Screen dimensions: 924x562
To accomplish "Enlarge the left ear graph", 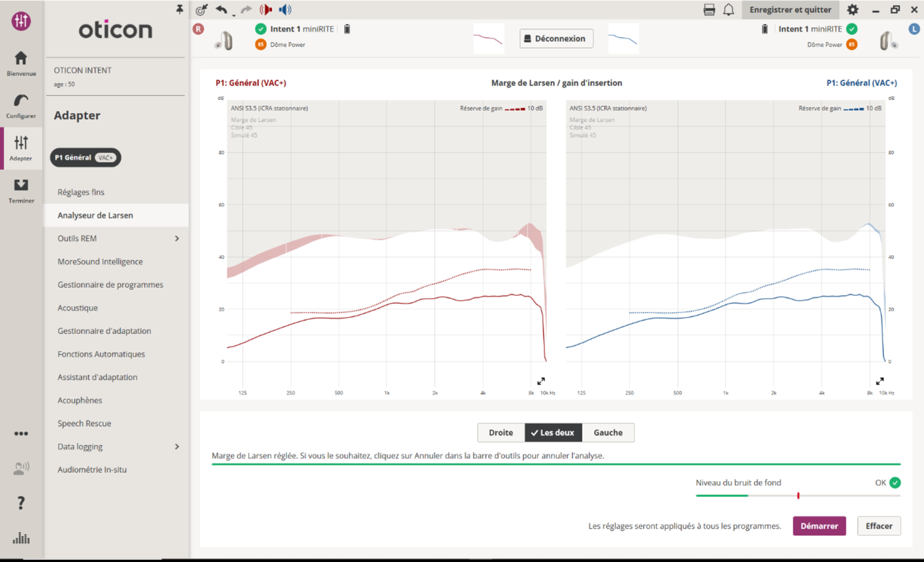I will pos(880,381).
